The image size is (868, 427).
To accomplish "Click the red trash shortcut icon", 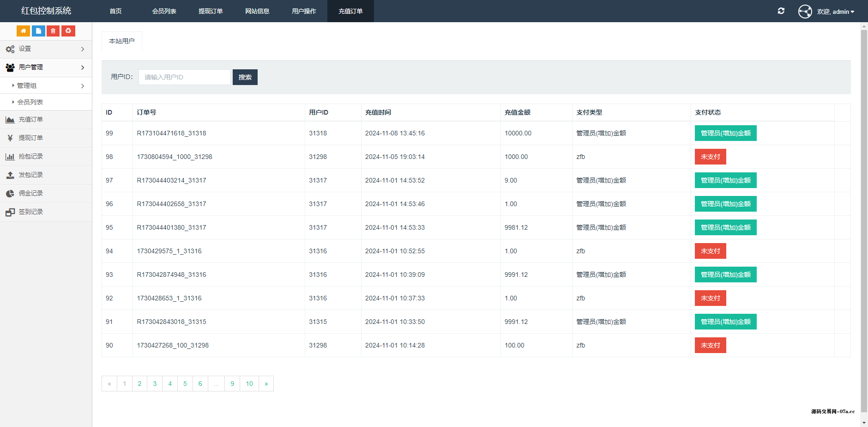I will (53, 31).
